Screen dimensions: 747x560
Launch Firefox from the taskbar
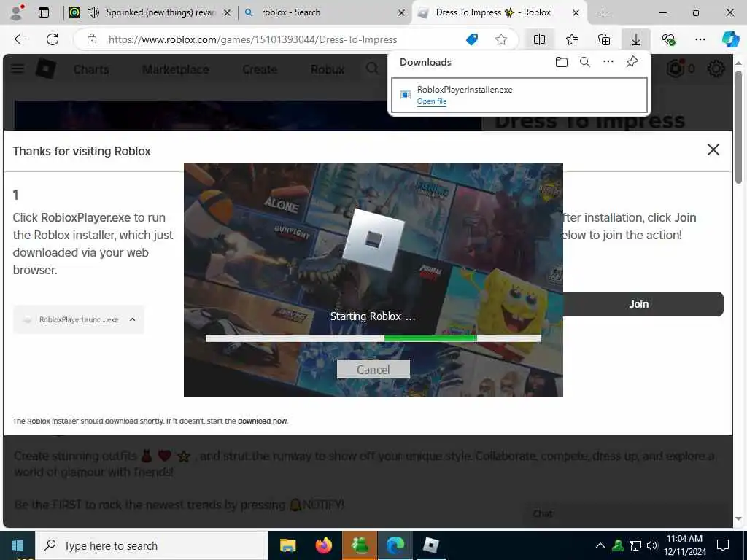(x=324, y=545)
